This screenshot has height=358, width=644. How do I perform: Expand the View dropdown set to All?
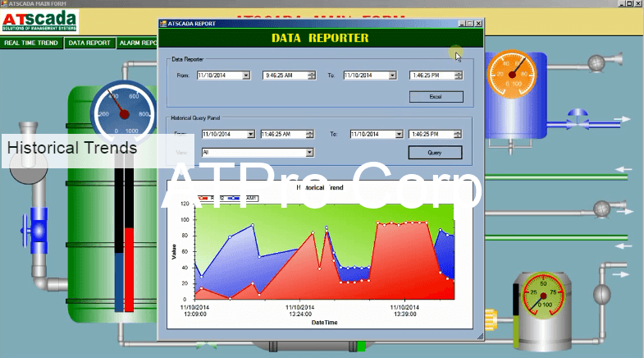(309, 153)
